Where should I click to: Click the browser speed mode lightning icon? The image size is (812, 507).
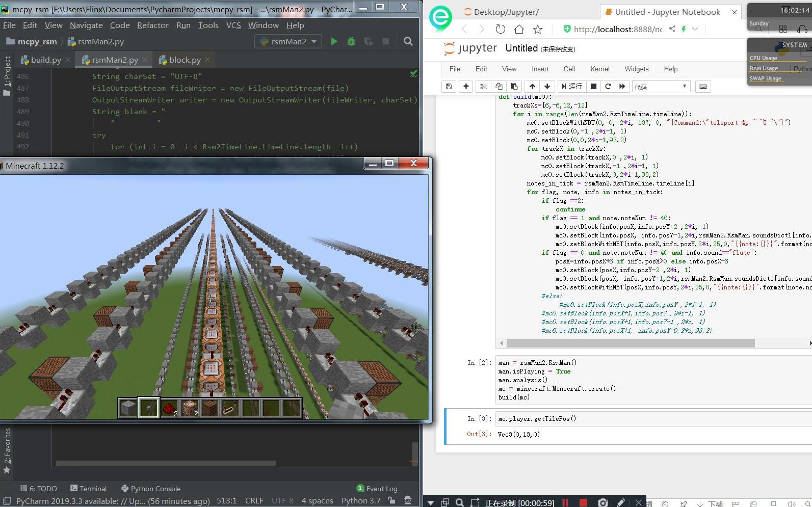pyautogui.click(x=684, y=29)
